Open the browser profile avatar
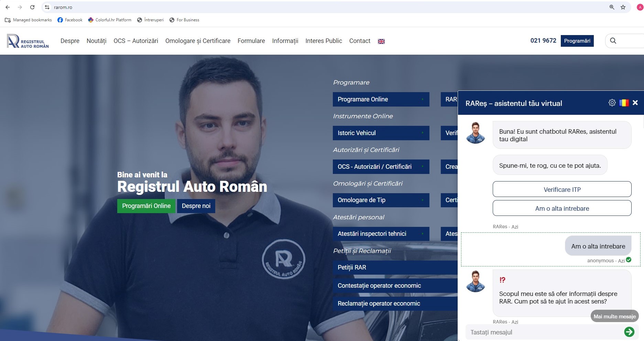644x341 pixels. pos(640,7)
